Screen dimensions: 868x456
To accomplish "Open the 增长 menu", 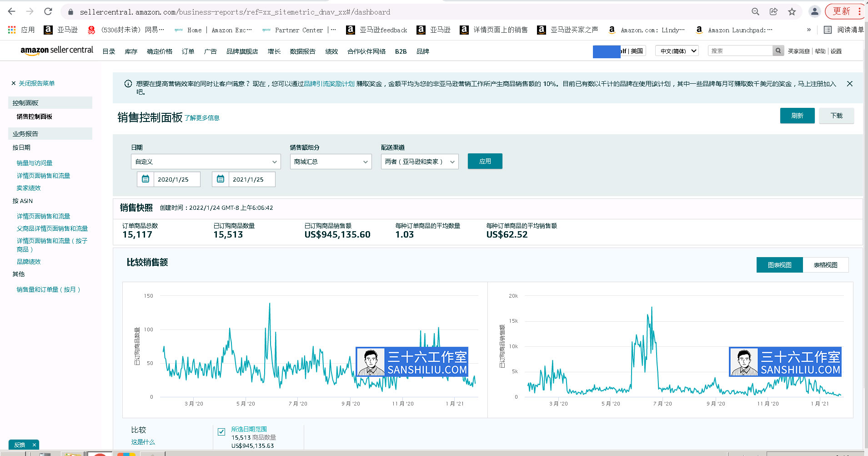I will pos(274,51).
